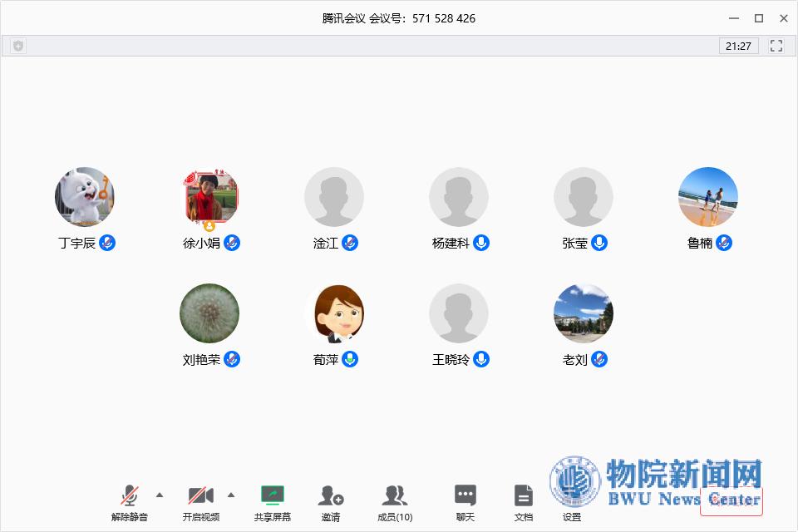Click microphone icon next to 王晓玲

pos(481,359)
